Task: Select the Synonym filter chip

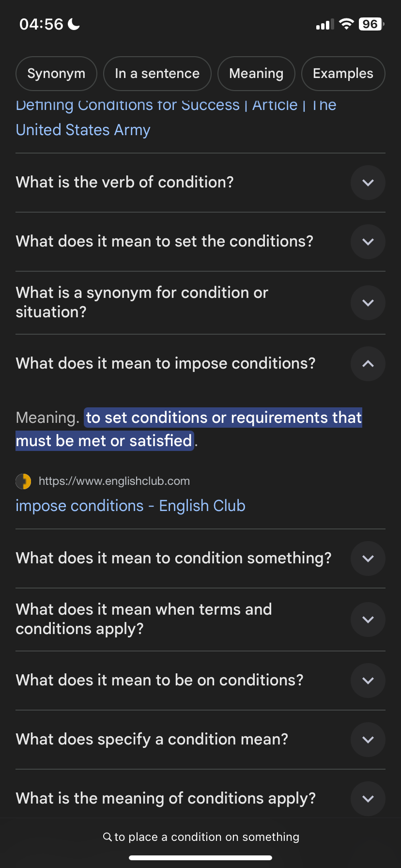Action: 56,74
